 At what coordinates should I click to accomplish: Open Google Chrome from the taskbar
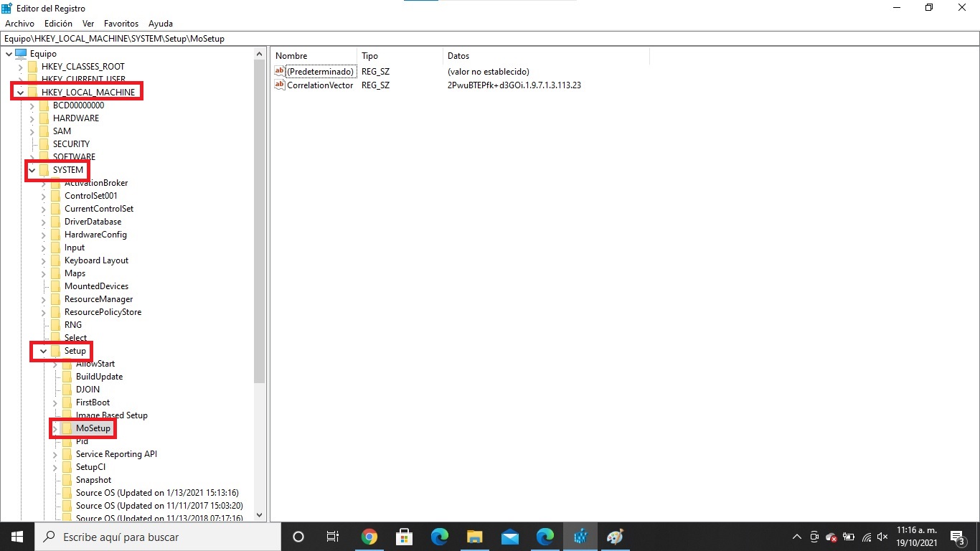[369, 536]
